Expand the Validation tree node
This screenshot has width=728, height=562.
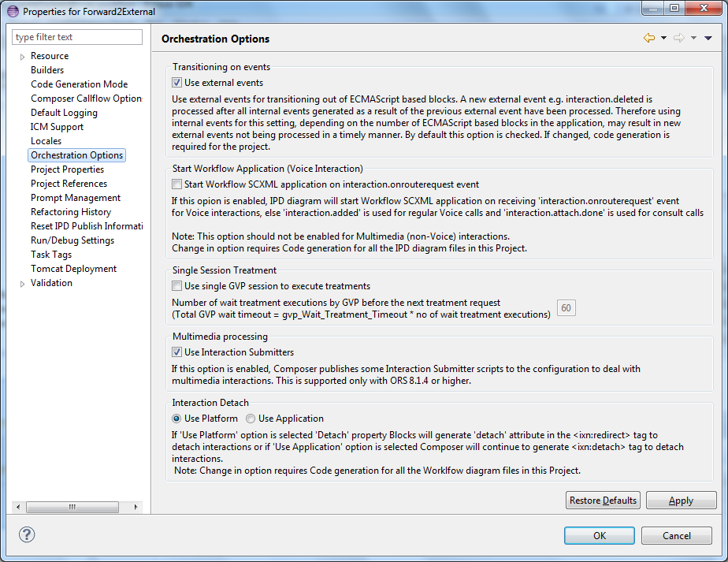22,284
